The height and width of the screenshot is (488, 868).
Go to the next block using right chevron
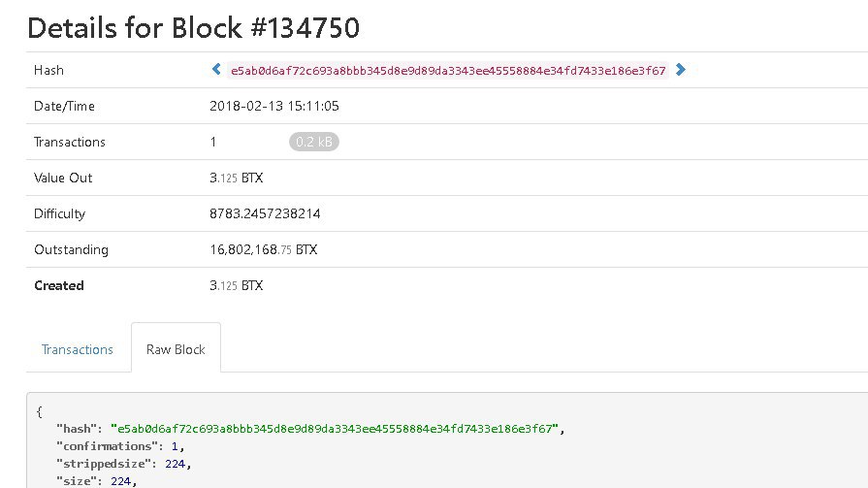[680, 70]
